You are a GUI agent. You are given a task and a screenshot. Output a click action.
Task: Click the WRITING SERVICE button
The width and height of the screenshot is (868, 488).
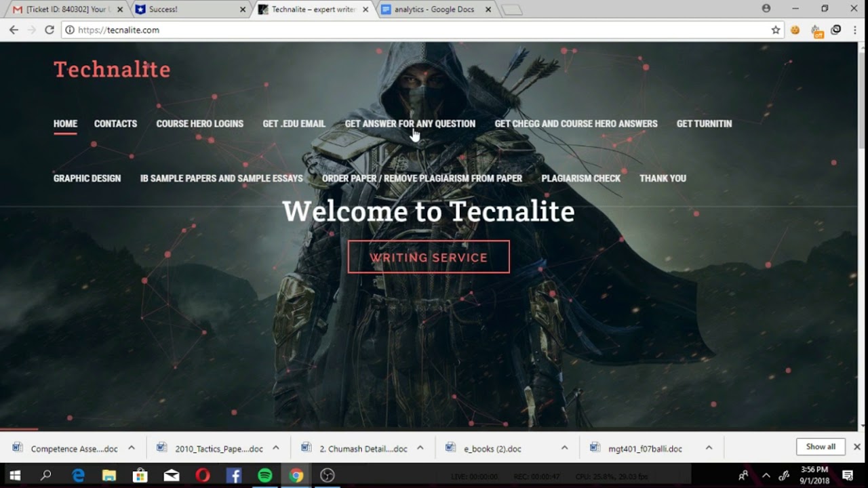[x=429, y=257]
